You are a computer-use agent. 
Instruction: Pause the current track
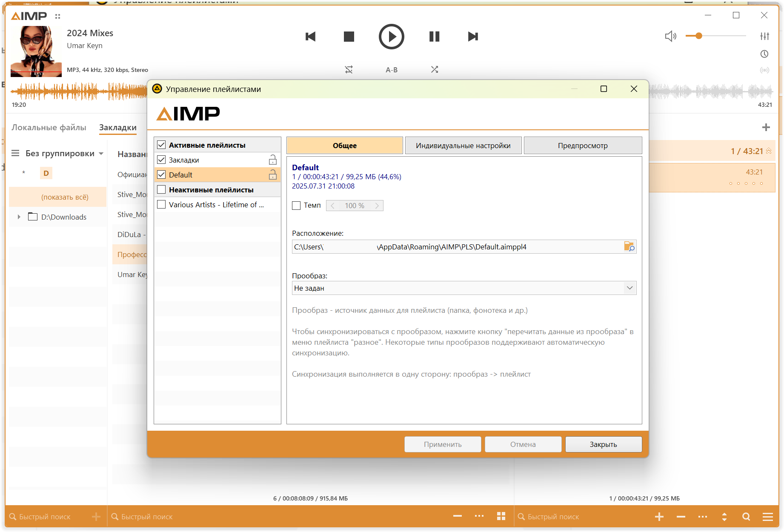coord(434,37)
